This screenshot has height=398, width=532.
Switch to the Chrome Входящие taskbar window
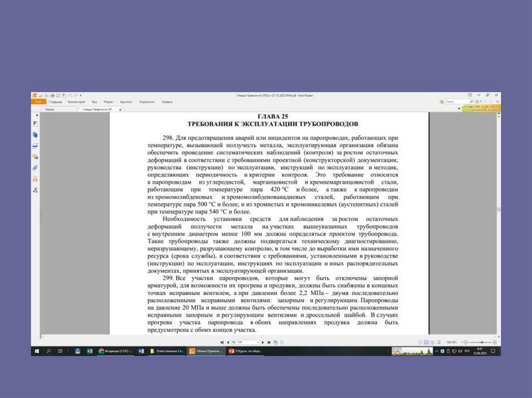pos(115,351)
